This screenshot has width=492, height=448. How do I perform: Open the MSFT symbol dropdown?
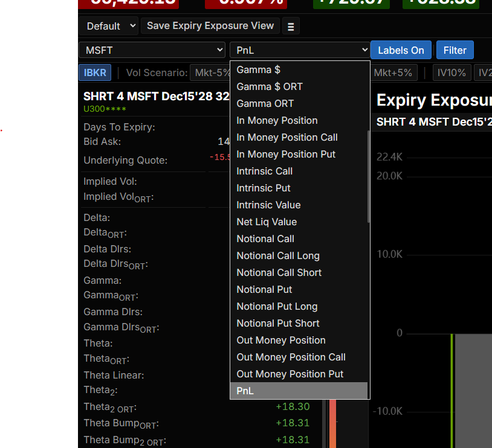152,50
